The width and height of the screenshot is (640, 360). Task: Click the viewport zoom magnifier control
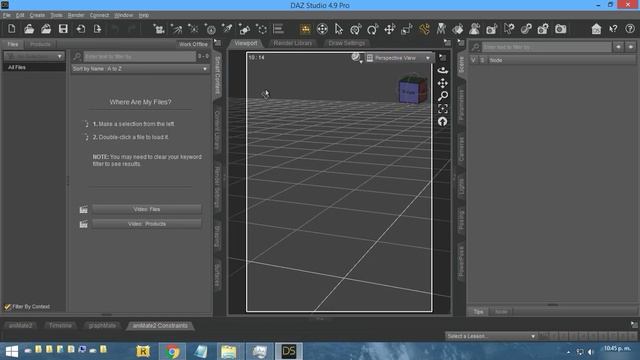[442, 96]
